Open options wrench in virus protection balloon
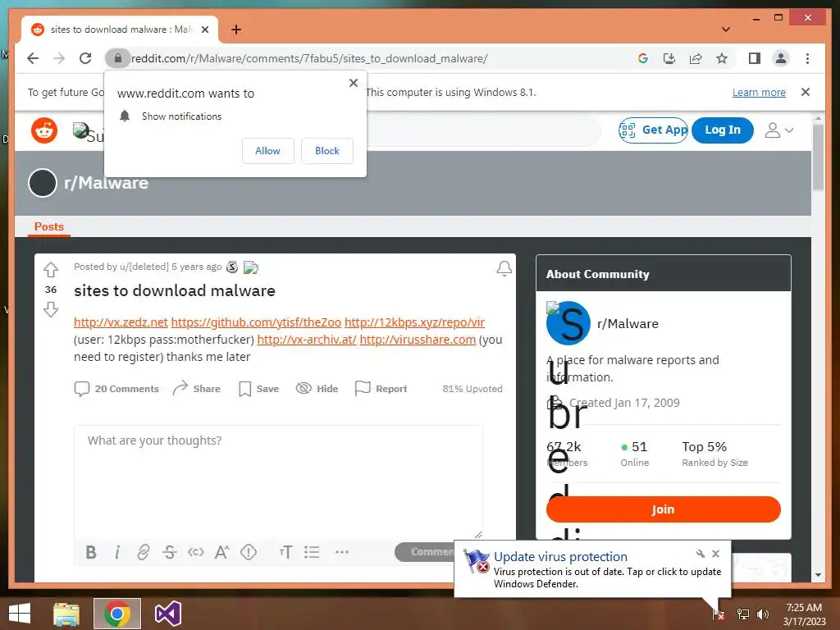The image size is (840, 630). [701, 554]
